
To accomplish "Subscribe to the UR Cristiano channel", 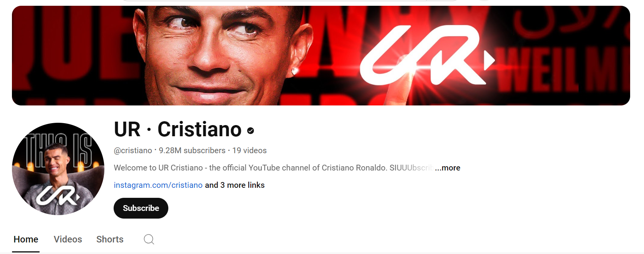I will pyautogui.click(x=141, y=208).
